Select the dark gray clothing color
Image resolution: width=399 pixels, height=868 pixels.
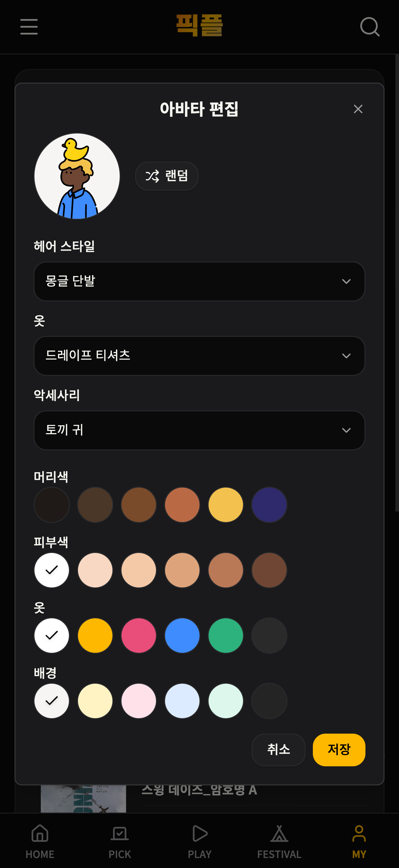coord(269,636)
